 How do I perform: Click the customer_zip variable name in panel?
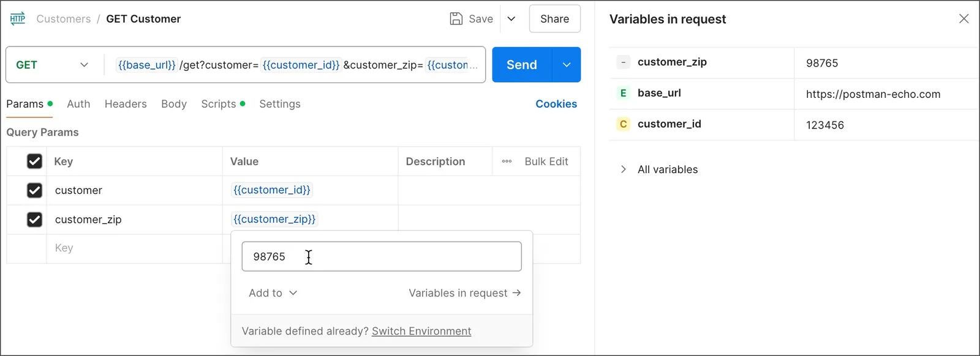click(672, 62)
